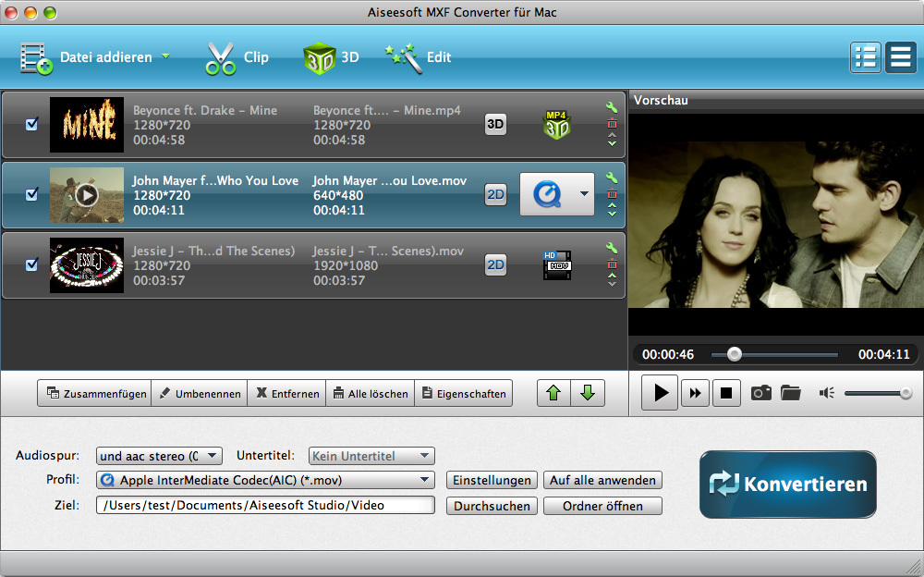Move selected file down with green arrow
Viewport: 924px width, 577px height.
click(588, 393)
